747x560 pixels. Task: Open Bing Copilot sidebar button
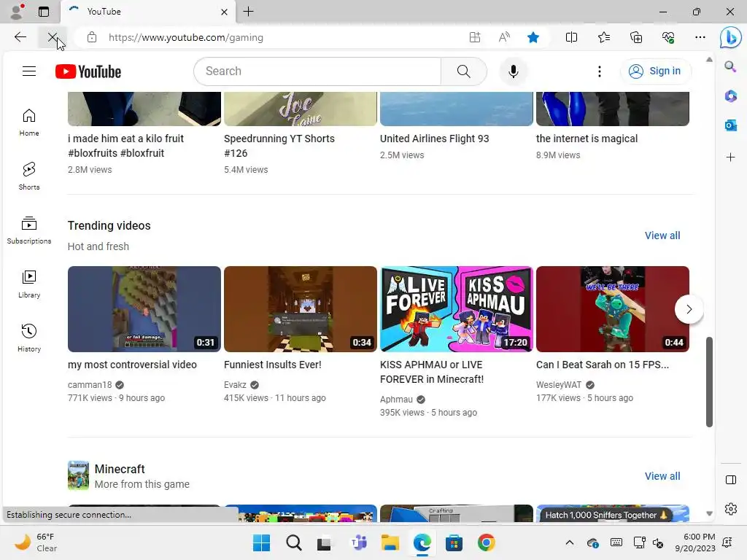point(730,38)
